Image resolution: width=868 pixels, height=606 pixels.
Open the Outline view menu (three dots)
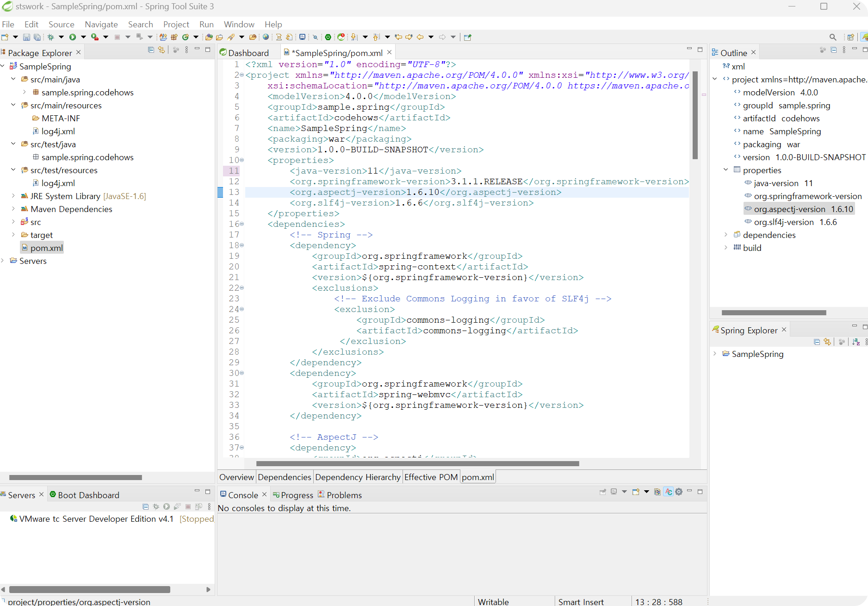tap(844, 50)
